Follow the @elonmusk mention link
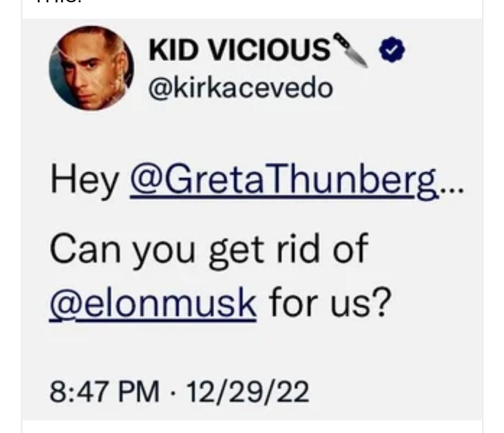This screenshot has width=504, height=433. coord(153,302)
